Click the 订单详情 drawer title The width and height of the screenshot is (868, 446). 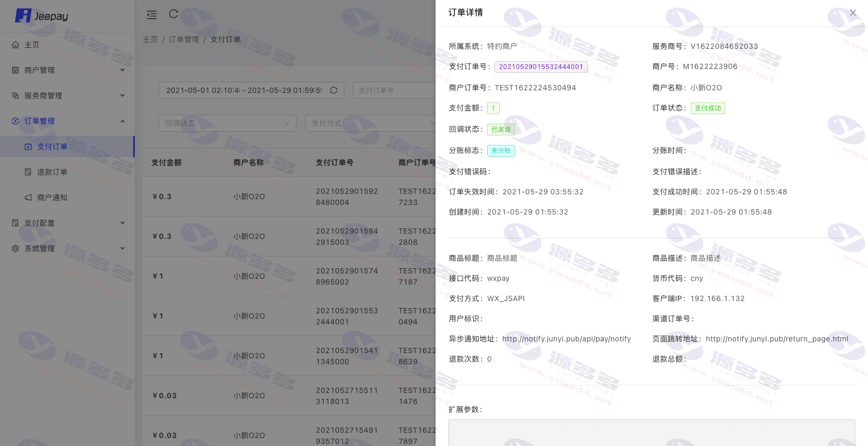(x=465, y=12)
